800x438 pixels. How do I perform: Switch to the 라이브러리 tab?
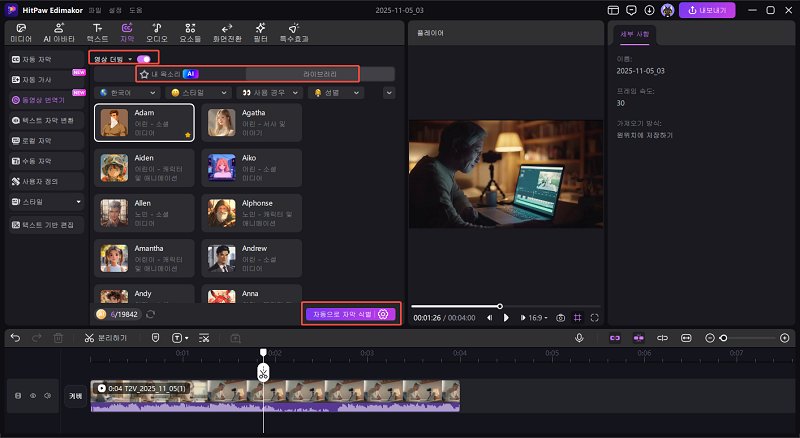pyautogui.click(x=320, y=74)
